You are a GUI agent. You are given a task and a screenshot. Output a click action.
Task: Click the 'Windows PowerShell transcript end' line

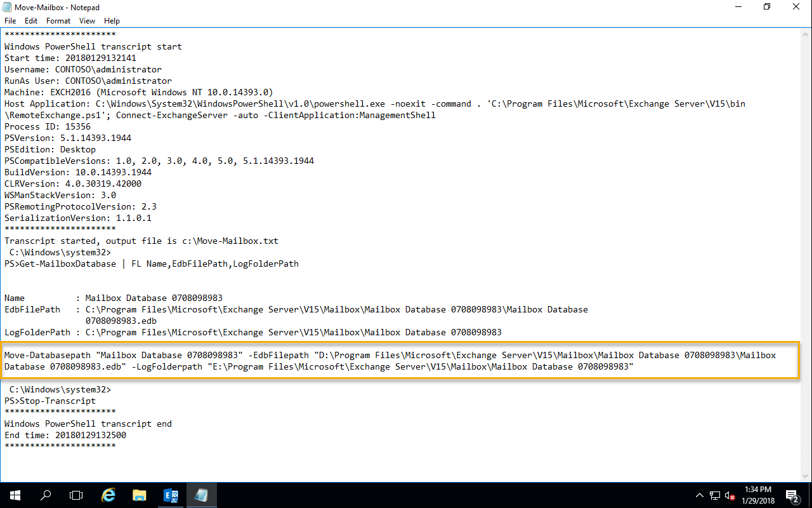88,424
